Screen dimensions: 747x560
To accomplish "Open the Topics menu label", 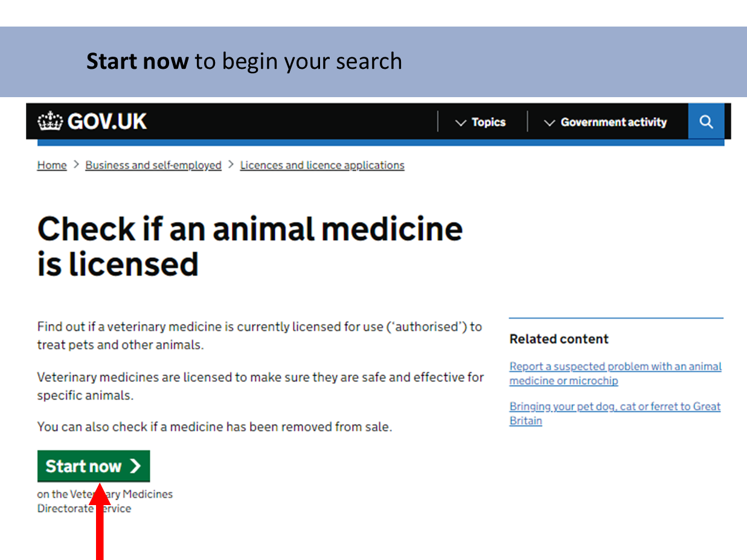I will 489,122.
